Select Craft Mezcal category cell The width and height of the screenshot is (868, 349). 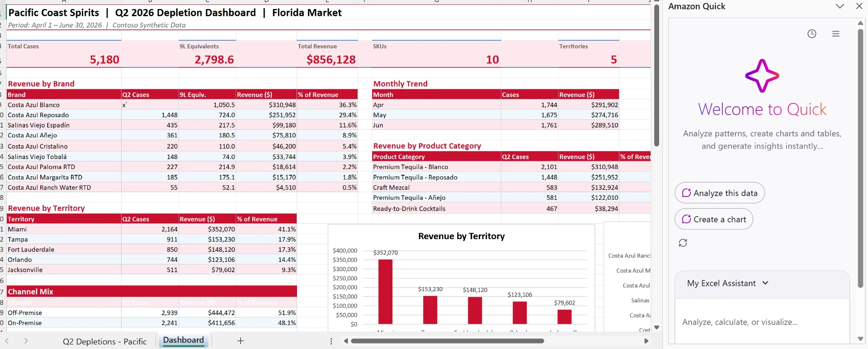click(x=437, y=188)
